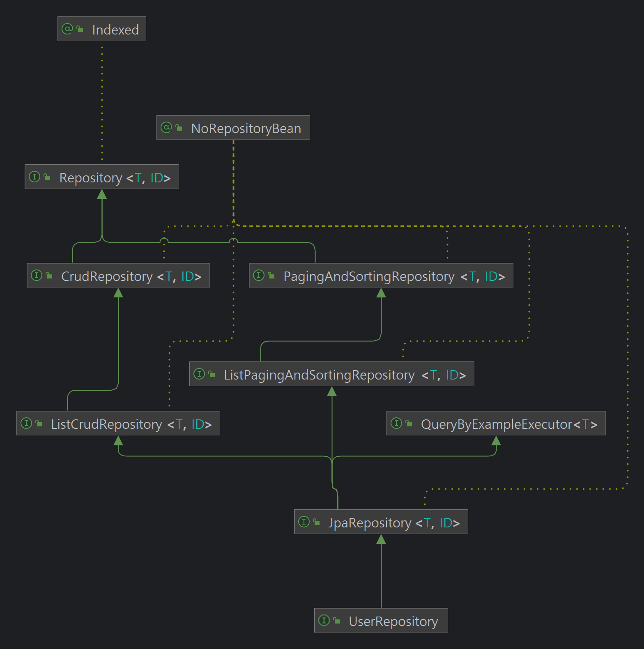Click the interface icon on the Repository<T, ID> node
Image resolution: width=644 pixels, height=649 pixels.
pyautogui.click(x=34, y=177)
